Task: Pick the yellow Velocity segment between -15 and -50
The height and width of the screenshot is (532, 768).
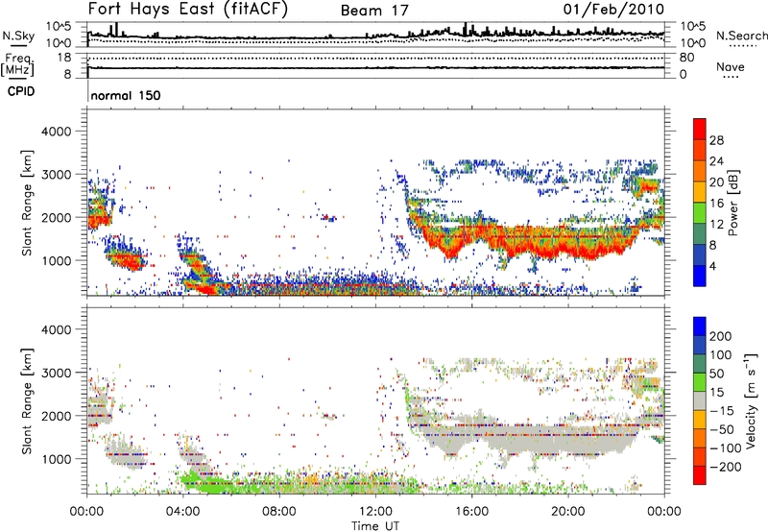Action: click(x=700, y=420)
